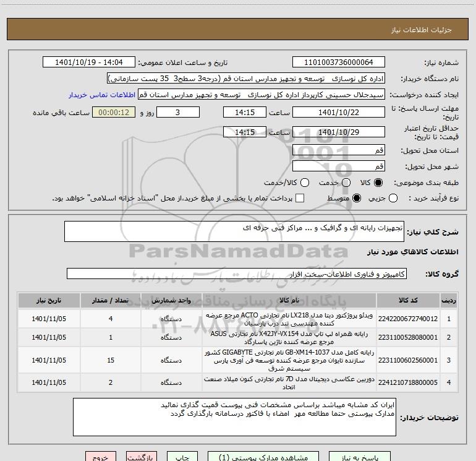
Task: Click the remaining days field showing 3
Action: pyautogui.click(x=178, y=112)
